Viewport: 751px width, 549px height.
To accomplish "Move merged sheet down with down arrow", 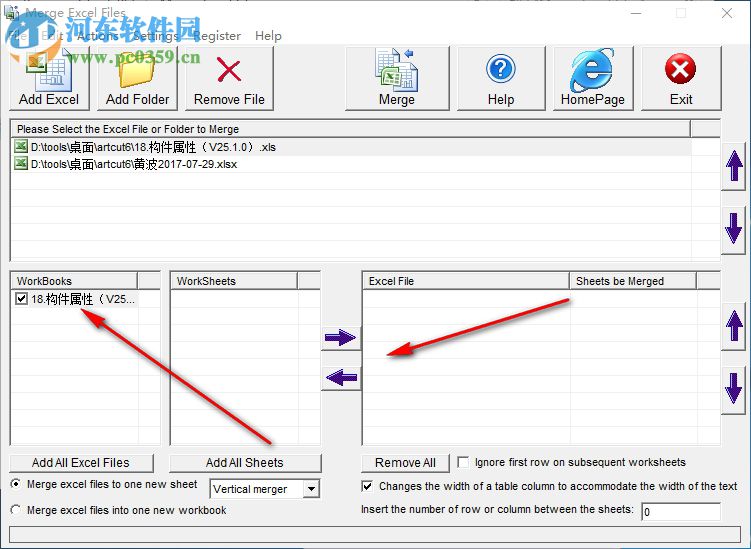I will tap(734, 390).
